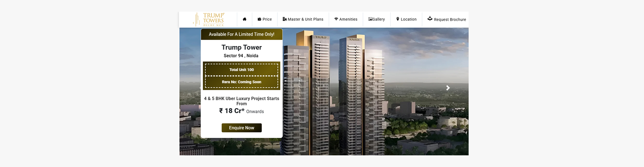The image size is (644, 167).
Task: Click the briefcase icon beside Price
Action: [x=259, y=19]
